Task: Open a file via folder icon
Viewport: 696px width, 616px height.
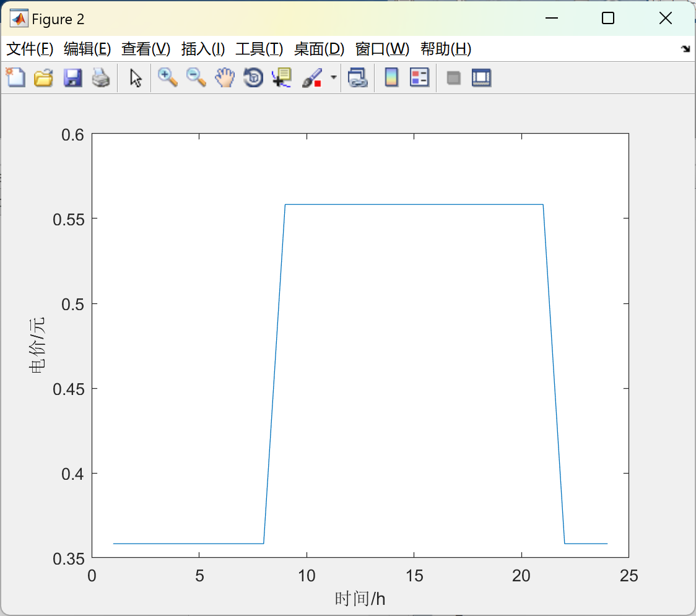Action: pyautogui.click(x=43, y=77)
